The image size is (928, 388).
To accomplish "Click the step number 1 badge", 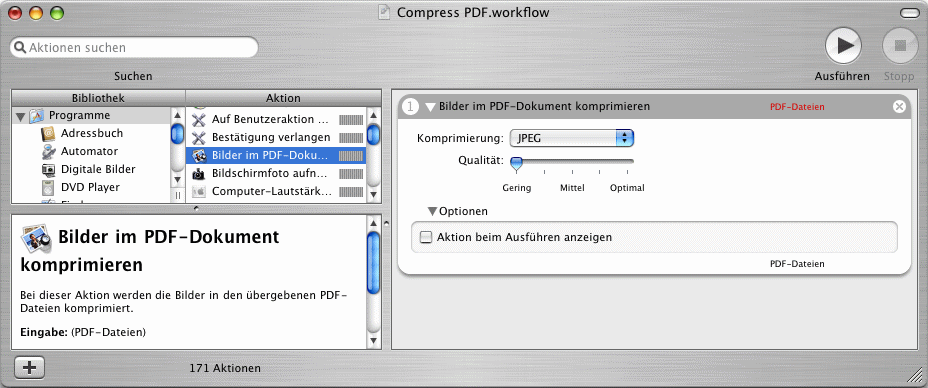I will click(411, 107).
